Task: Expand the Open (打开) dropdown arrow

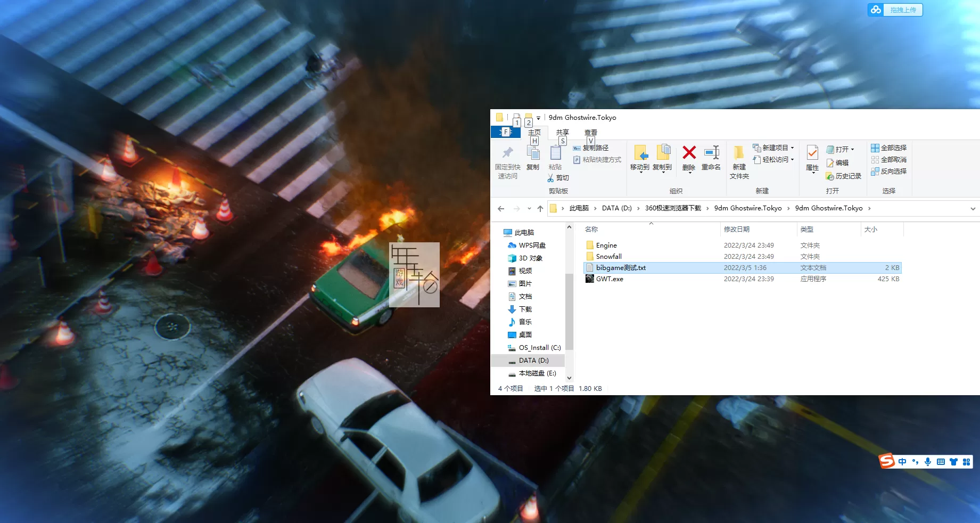Action: (x=852, y=150)
